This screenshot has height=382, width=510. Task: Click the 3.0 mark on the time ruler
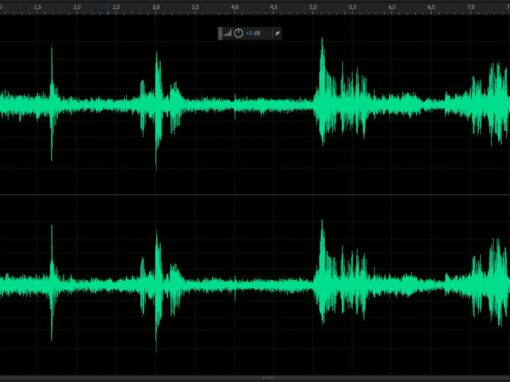(156, 7)
